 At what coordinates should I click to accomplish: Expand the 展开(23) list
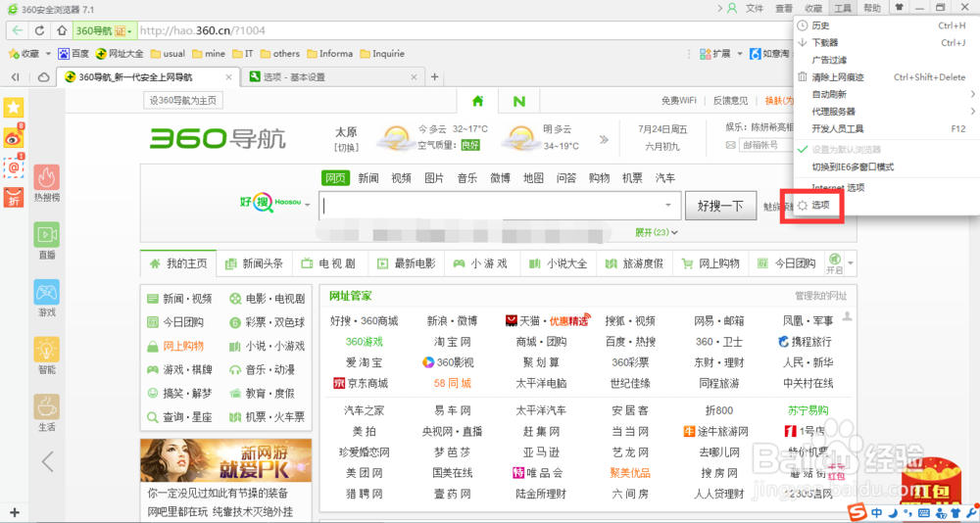pyautogui.click(x=657, y=232)
